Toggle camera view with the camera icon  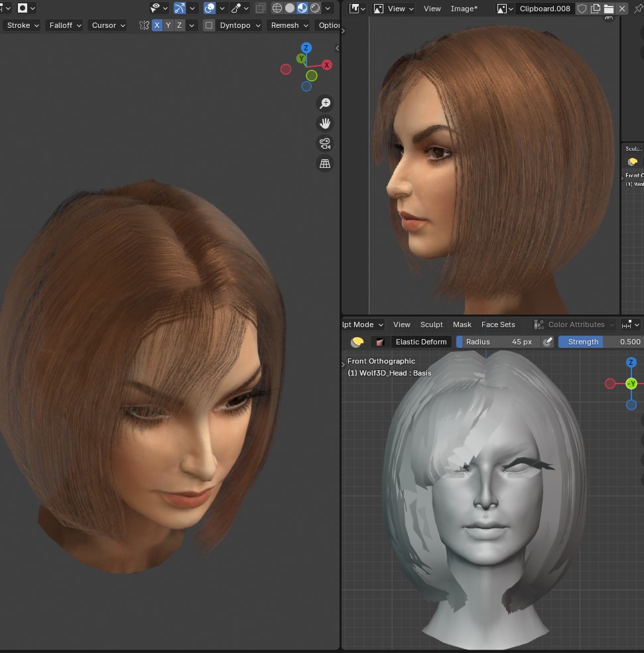(325, 143)
